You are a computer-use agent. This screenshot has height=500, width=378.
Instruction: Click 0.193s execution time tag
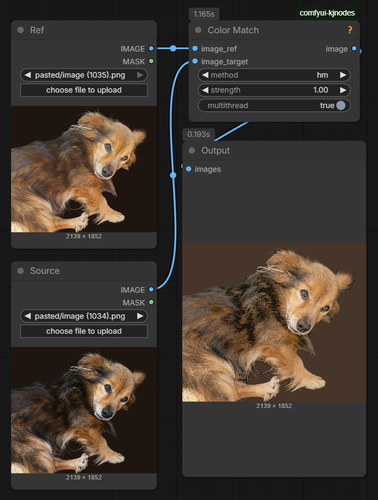pos(199,134)
